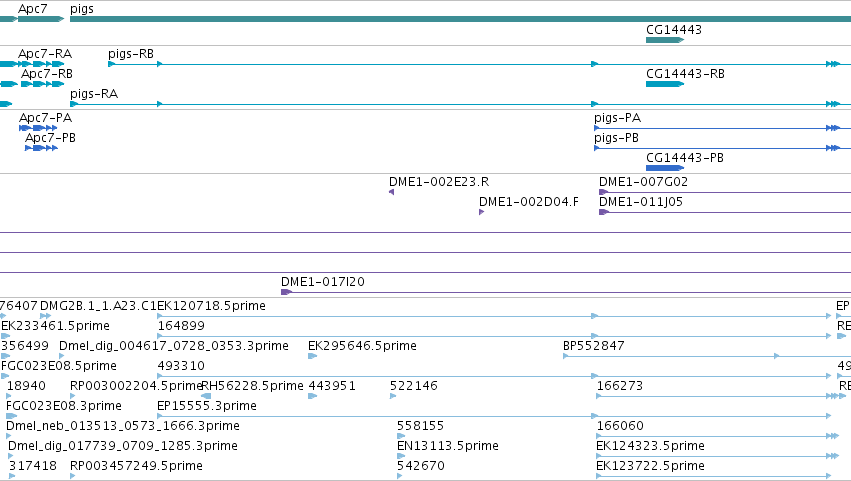Viewport: 851px width, 481px height.
Task: Select feature 166273
Action: point(620,386)
